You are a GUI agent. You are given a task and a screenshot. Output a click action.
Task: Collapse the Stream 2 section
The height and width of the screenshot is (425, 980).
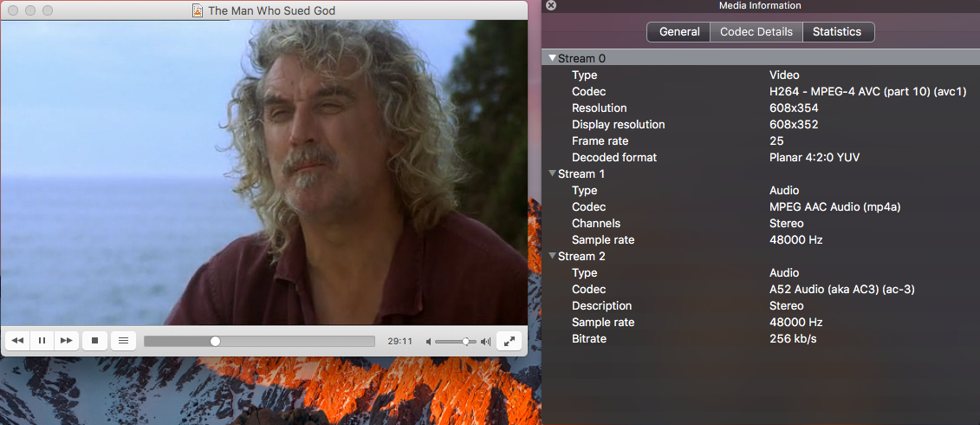(x=552, y=256)
